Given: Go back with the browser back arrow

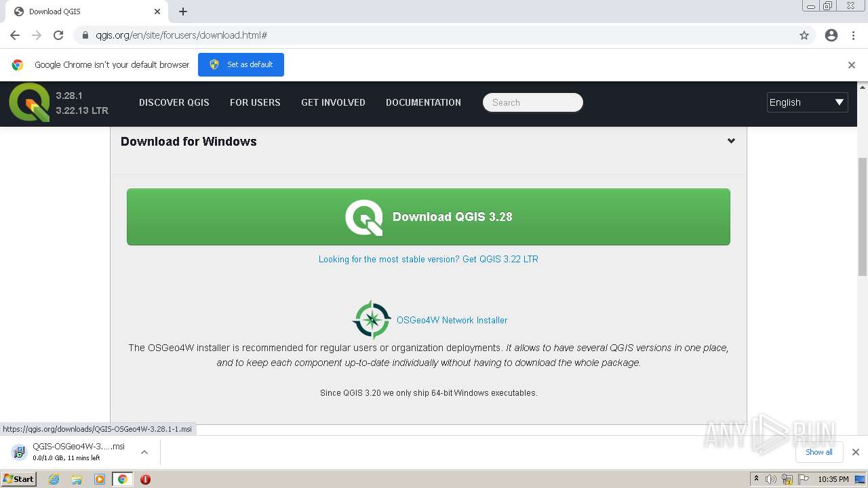Looking at the screenshot, I should coord(15,35).
